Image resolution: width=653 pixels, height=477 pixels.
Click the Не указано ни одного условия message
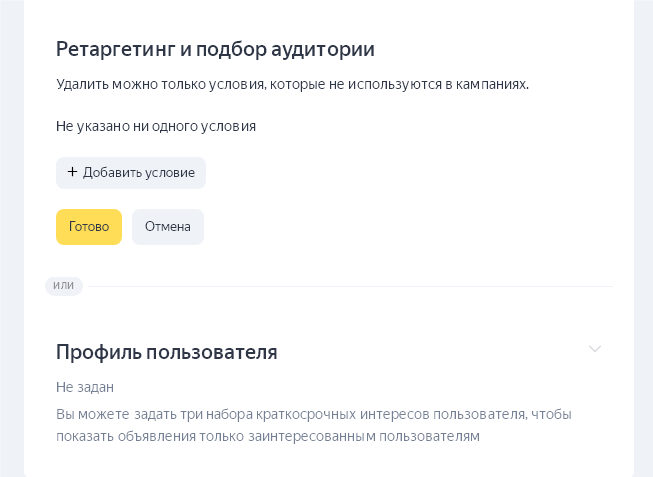(x=156, y=126)
